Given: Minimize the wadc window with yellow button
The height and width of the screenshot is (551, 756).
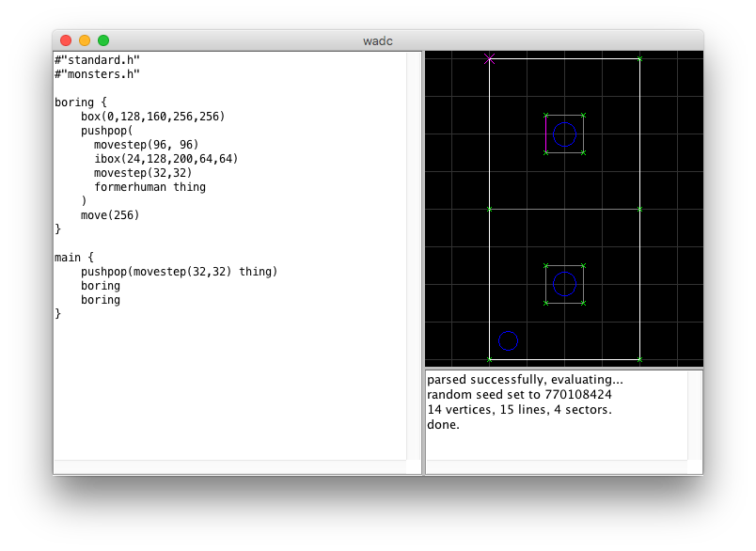Looking at the screenshot, I should (85, 40).
